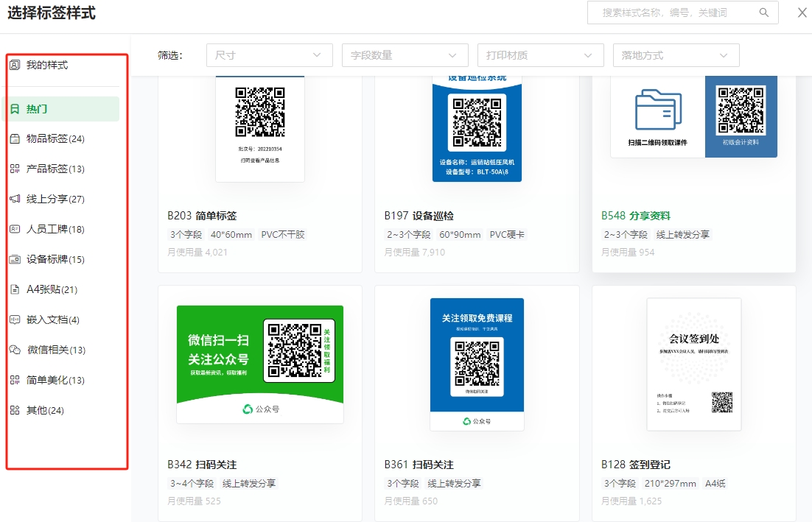Select the B548 分享资料 thumbnail
This screenshot has height=522, width=812.
click(694, 116)
